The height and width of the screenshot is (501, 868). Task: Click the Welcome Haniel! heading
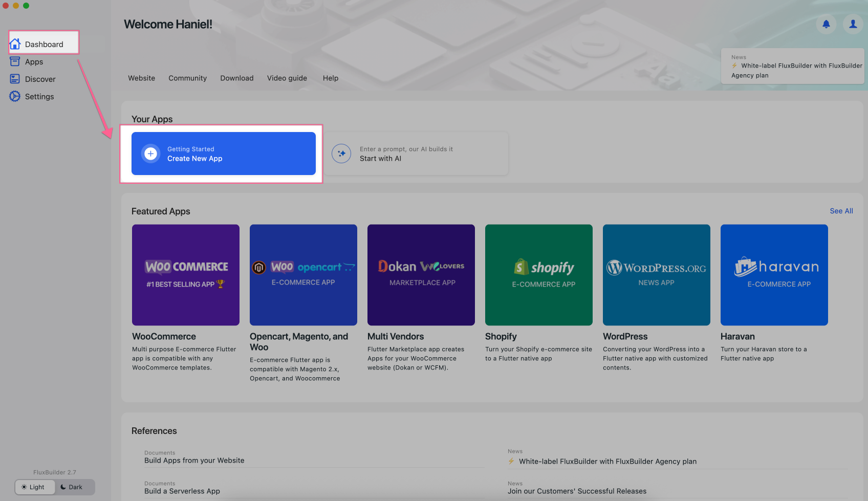point(168,25)
